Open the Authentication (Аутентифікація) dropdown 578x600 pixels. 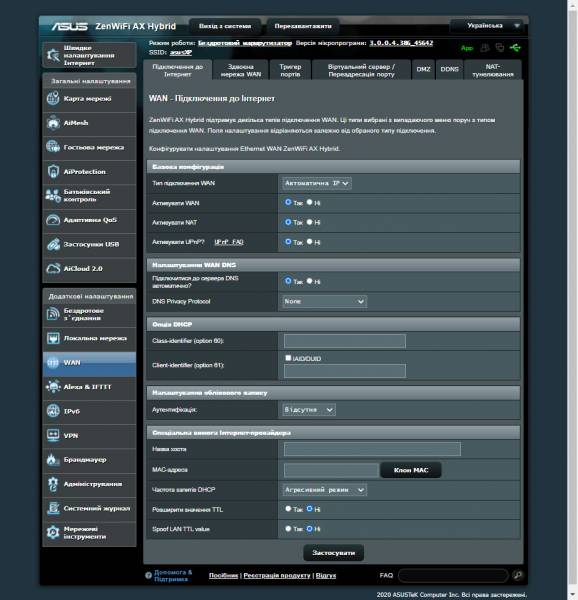click(x=309, y=410)
